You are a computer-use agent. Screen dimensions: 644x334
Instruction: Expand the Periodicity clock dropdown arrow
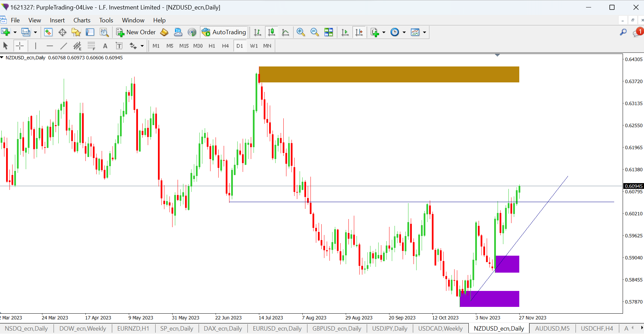coord(404,33)
